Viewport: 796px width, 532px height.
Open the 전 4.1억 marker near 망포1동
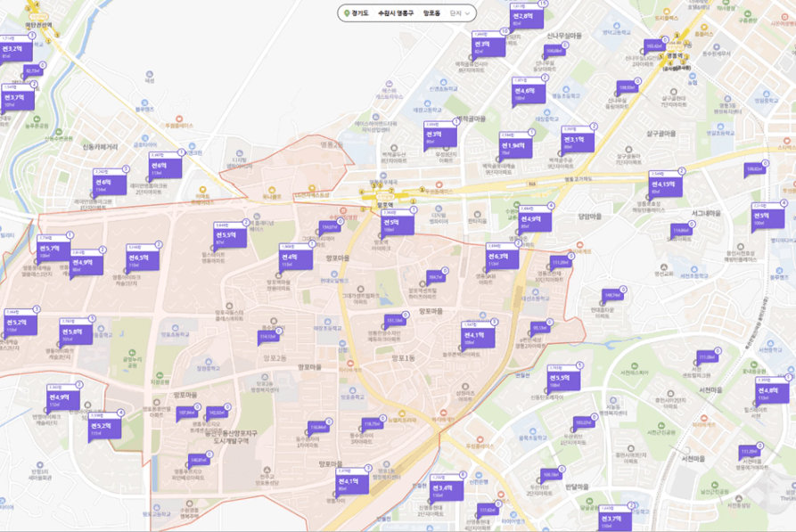pyautogui.click(x=479, y=337)
